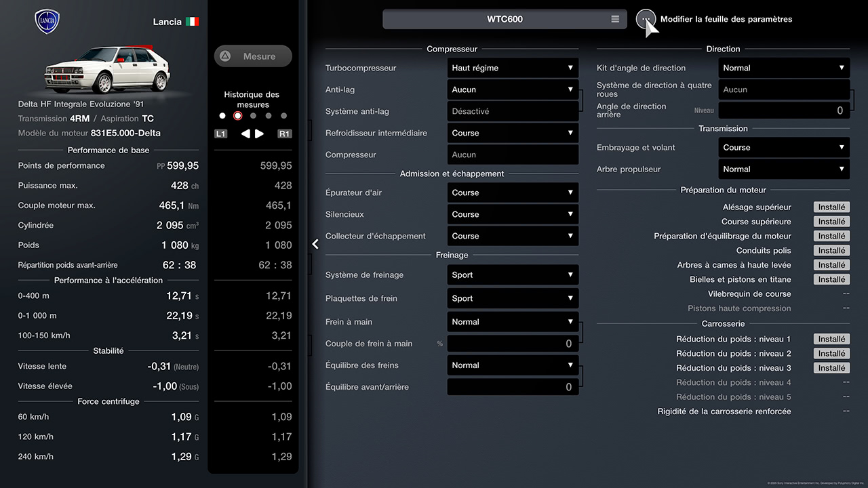868x488 pixels.
Task: Open the Turbocompresseur dropdown
Action: 513,68
